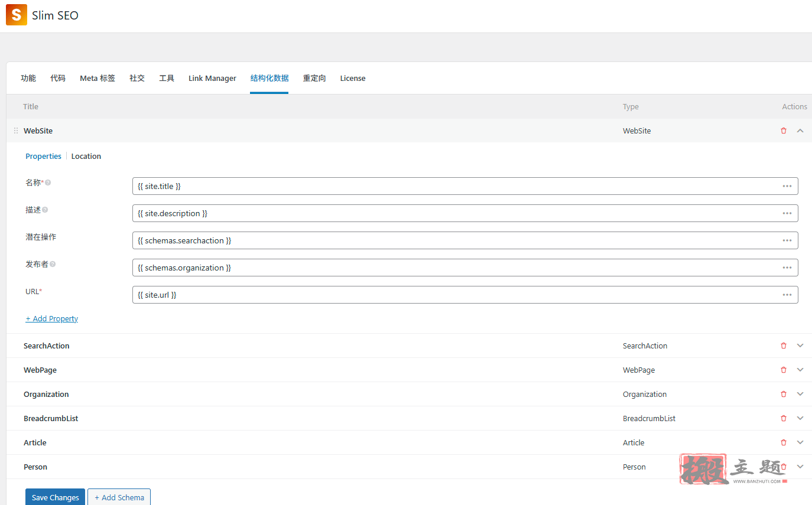Expand the SearchAction schema row

[x=801, y=346]
